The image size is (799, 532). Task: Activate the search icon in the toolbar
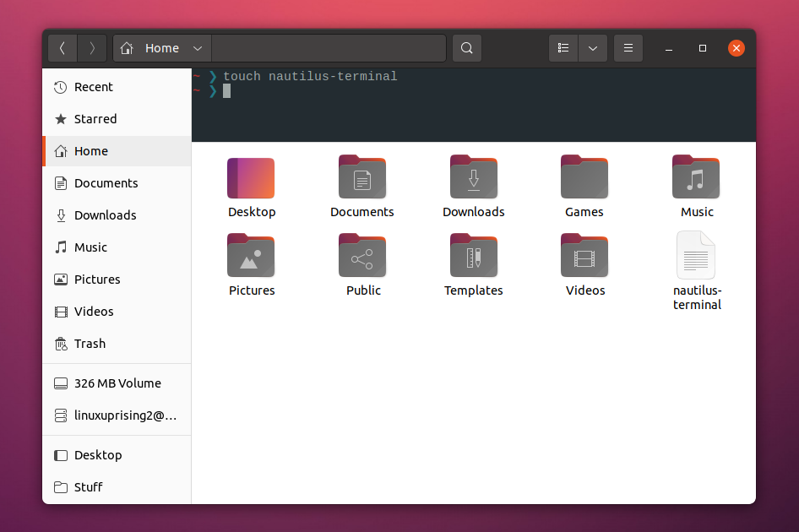coord(466,48)
